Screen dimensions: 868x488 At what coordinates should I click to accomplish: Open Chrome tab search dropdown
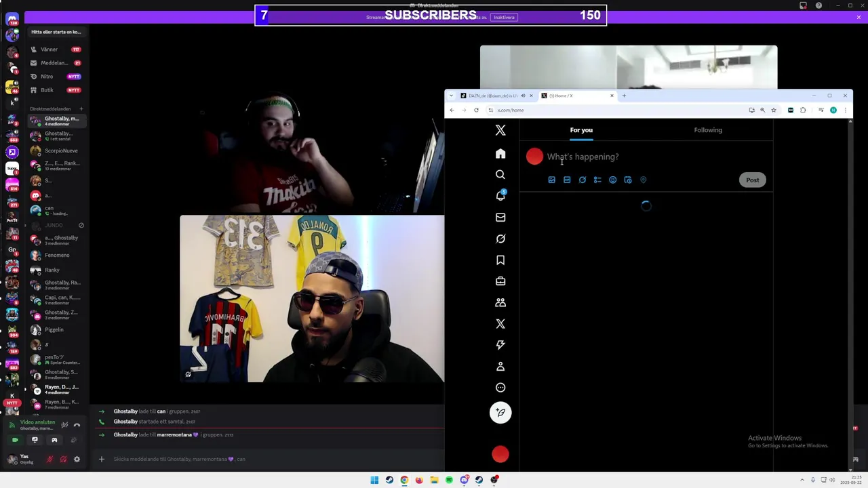[x=452, y=96]
